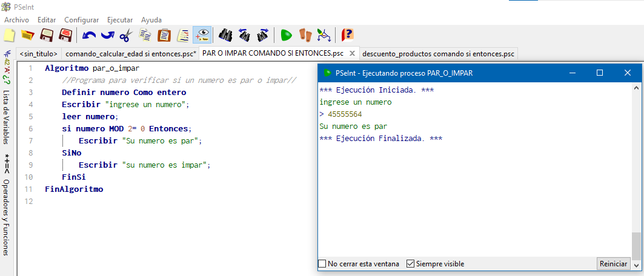Viewport: 644px width, 276px height.
Task: Start step-by-step execution with footprints icon
Action: pos(305,35)
